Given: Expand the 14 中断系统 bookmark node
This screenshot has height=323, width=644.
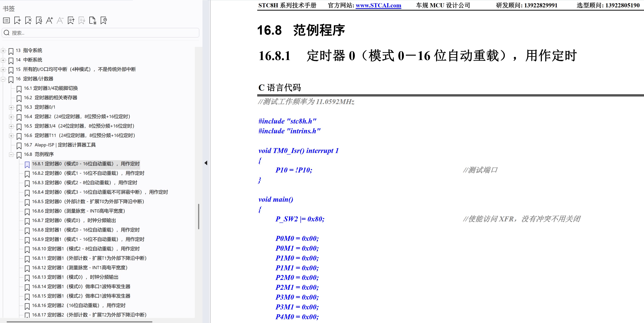Looking at the screenshot, I should tap(3, 60).
